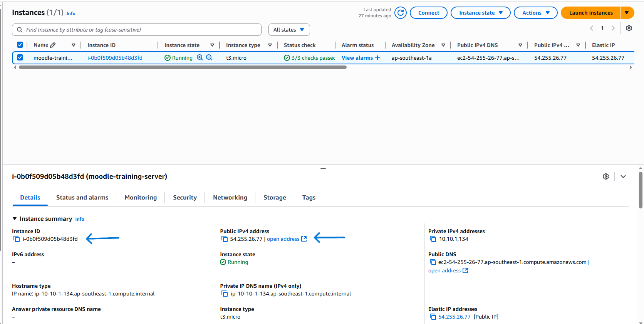
Task: Open address link beside Public IPv4
Action: pos(287,239)
